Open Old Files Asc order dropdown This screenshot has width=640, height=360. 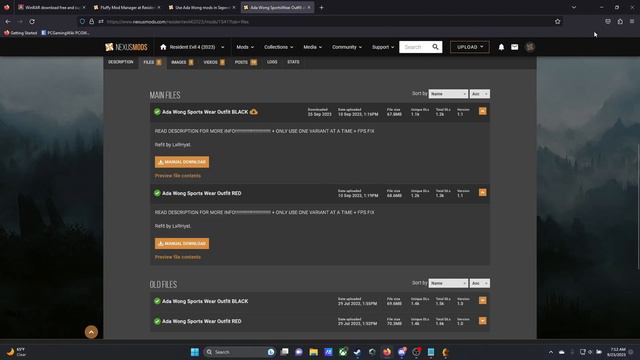[x=480, y=283]
